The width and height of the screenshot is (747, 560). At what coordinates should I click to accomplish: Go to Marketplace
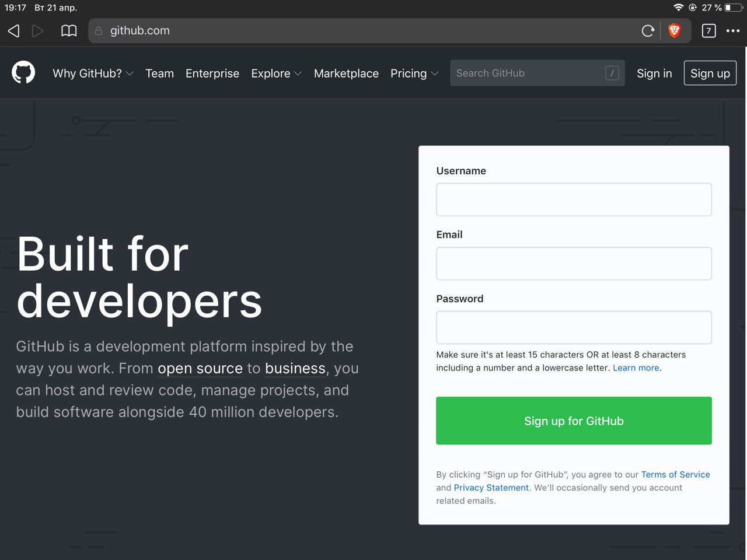click(x=346, y=73)
